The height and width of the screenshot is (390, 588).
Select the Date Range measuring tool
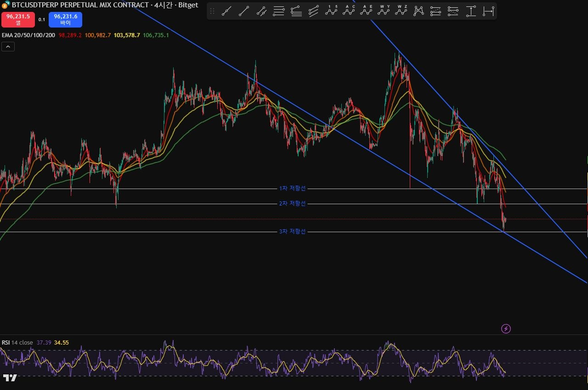pyautogui.click(x=488, y=11)
